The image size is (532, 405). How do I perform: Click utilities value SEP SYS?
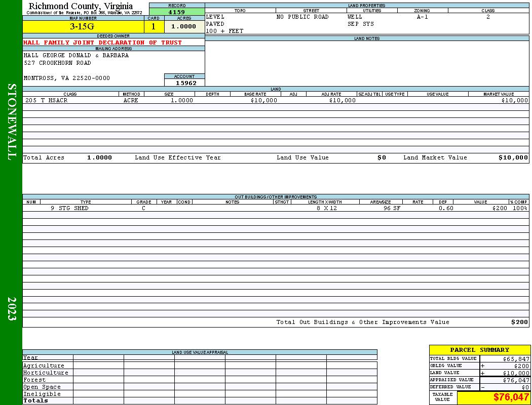(x=361, y=24)
